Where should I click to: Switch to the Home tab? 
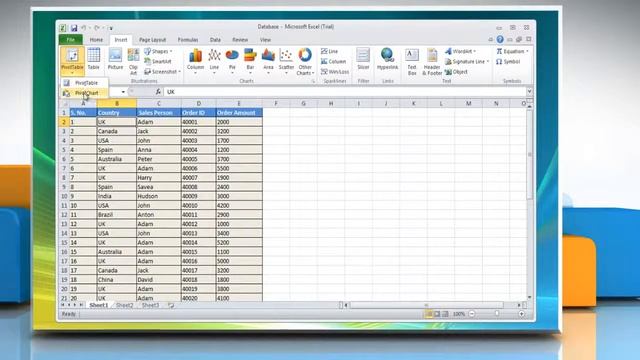pos(96,40)
